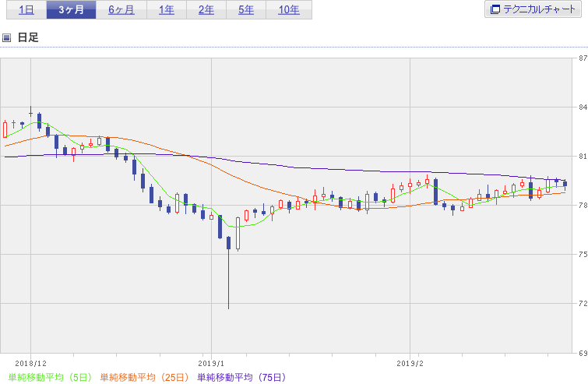Select the 5年 range tab
Image resolution: width=588 pixels, height=384 pixels.
(246, 10)
